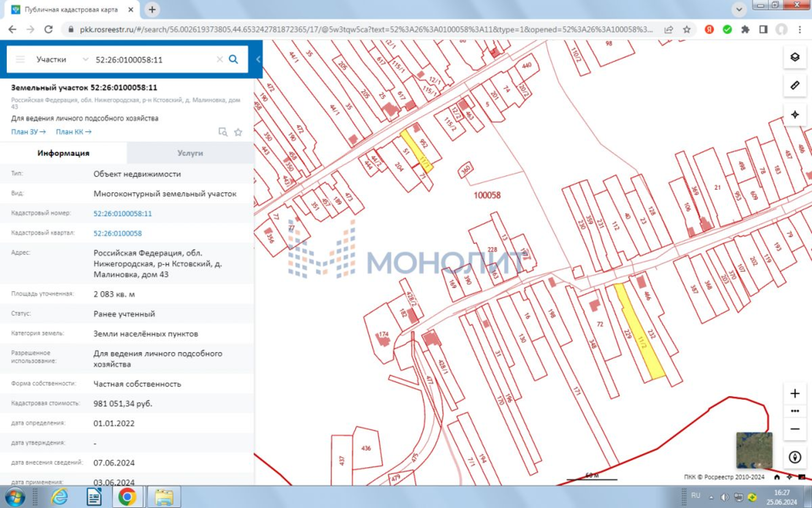Open the Windows Start menu
The width and height of the screenshot is (812, 508).
pos(15,497)
